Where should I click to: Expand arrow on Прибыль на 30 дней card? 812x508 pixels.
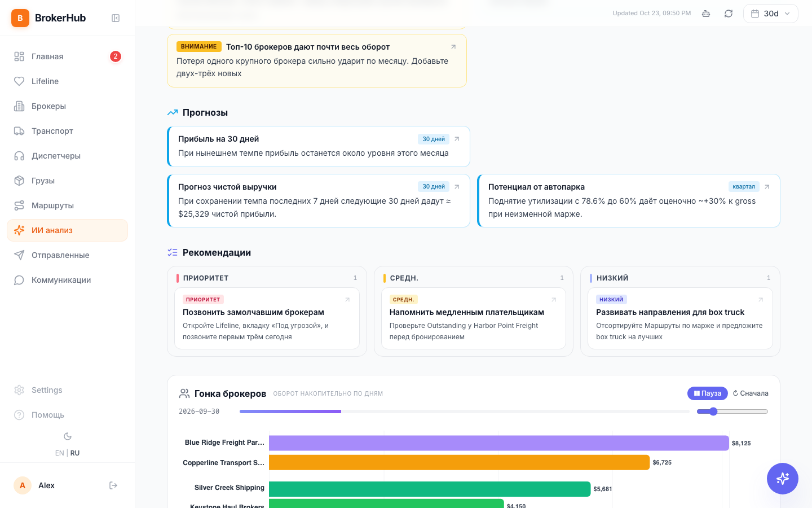point(457,139)
